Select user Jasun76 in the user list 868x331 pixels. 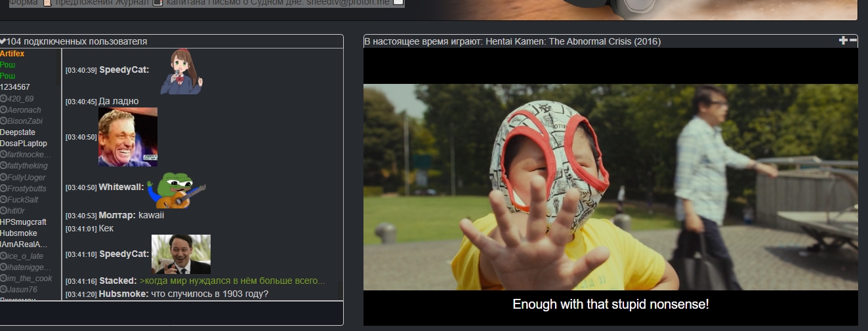click(22, 290)
